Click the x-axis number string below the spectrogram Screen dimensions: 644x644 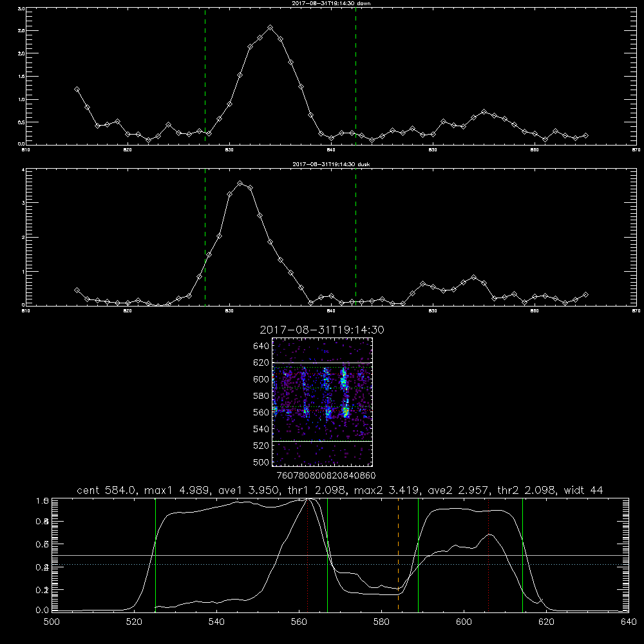pos(327,475)
